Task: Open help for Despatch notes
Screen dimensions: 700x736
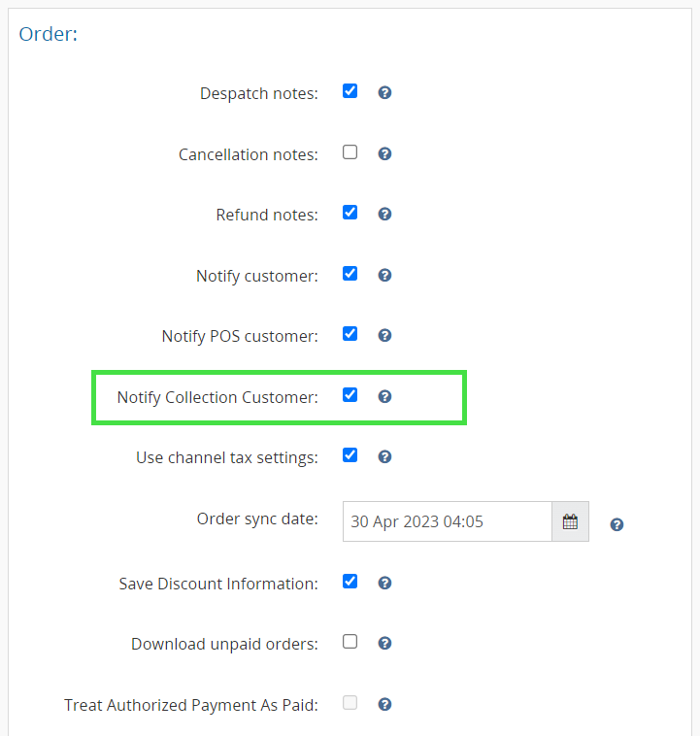Action: [x=384, y=93]
